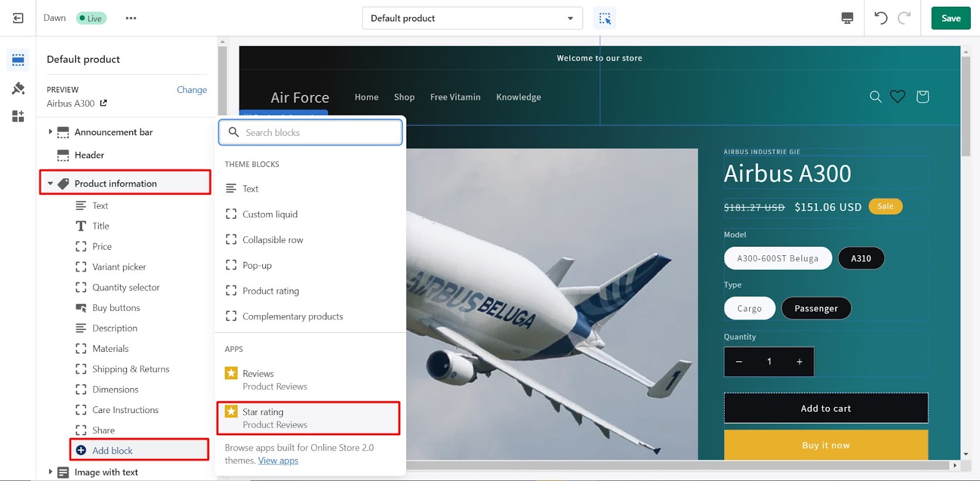Viewport: 980px width, 481px height.
Task: Click the undo arrow
Action: 880,18
